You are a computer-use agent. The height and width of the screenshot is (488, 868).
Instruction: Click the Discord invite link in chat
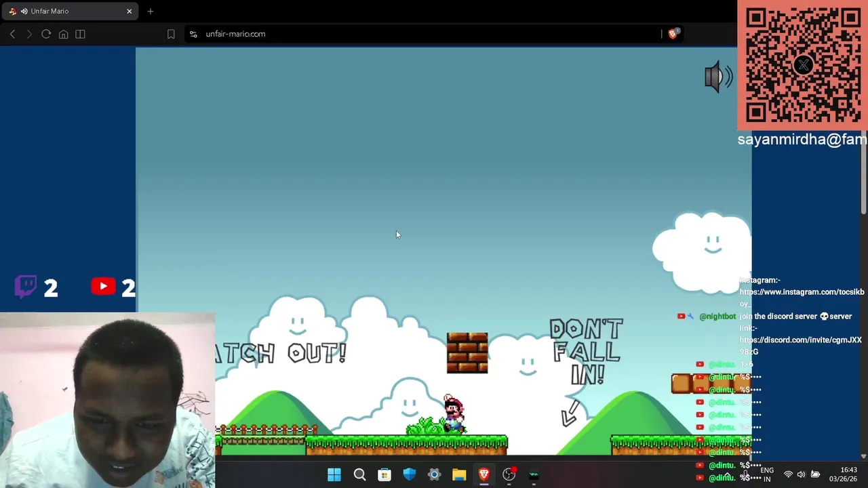(x=800, y=346)
